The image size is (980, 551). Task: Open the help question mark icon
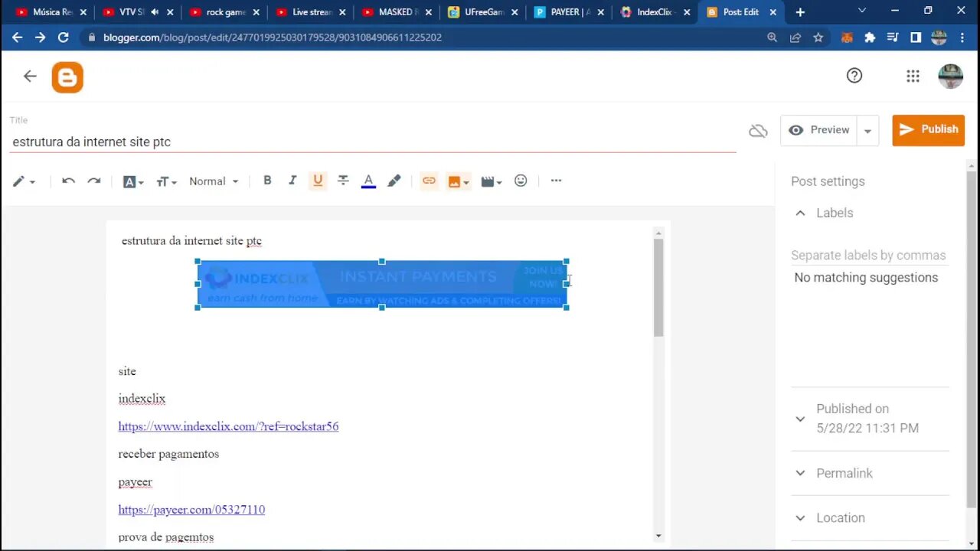[854, 75]
